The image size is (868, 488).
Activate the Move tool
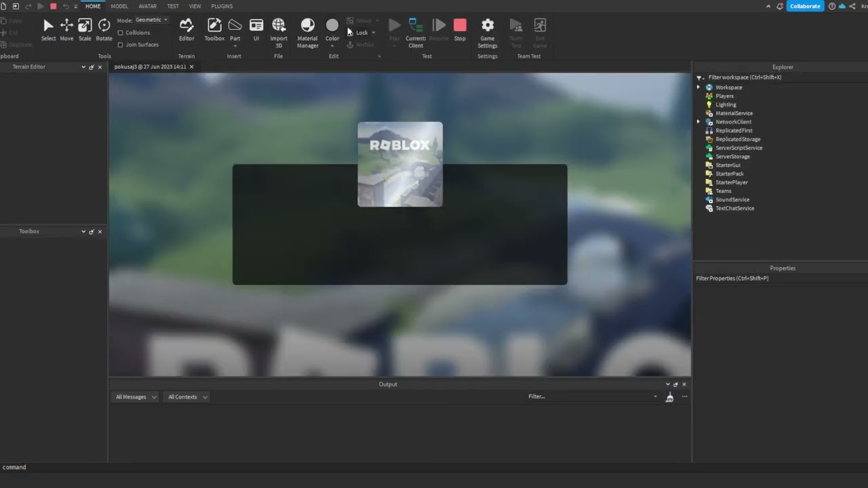coord(66,30)
